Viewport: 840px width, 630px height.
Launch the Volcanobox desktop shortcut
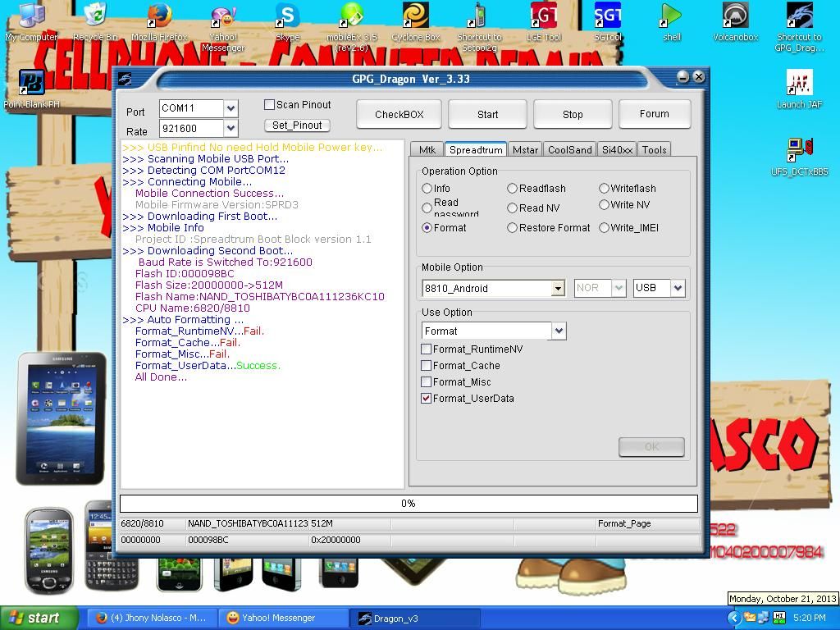(735, 16)
